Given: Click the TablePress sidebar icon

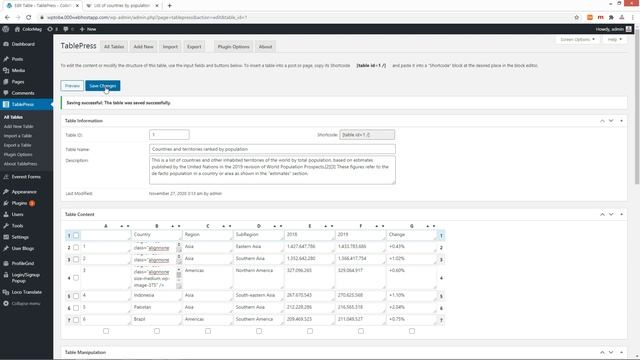Looking at the screenshot, I should pos(6,104).
